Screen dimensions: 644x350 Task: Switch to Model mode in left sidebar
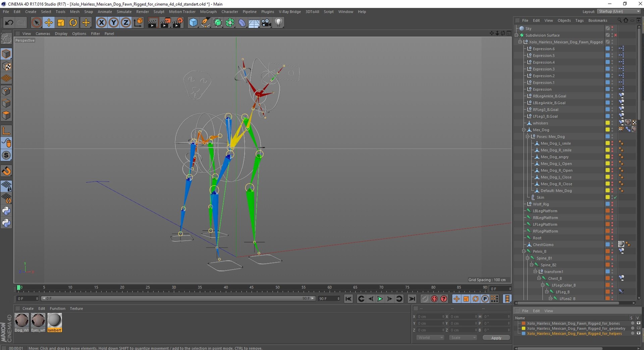point(6,54)
